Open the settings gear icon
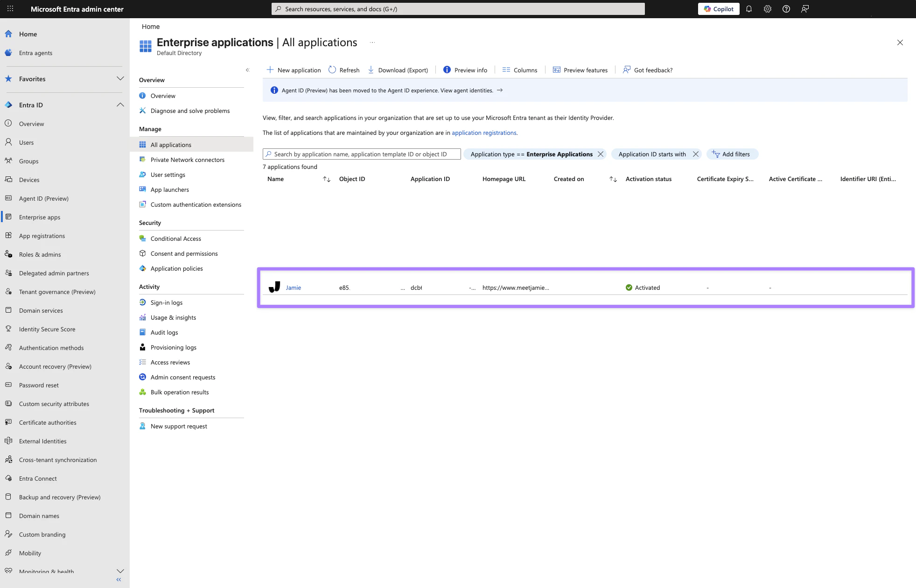The height and width of the screenshot is (588, 916). point(768,9)
